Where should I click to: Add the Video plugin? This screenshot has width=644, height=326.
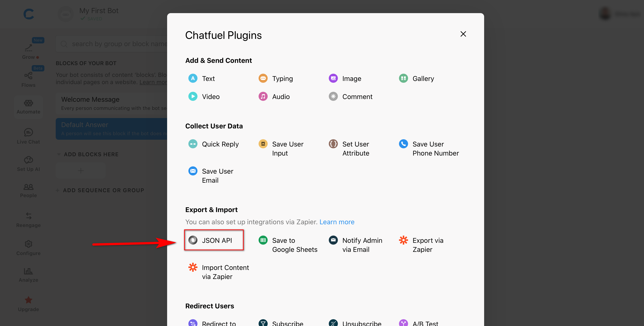click(x=204, y=96)
